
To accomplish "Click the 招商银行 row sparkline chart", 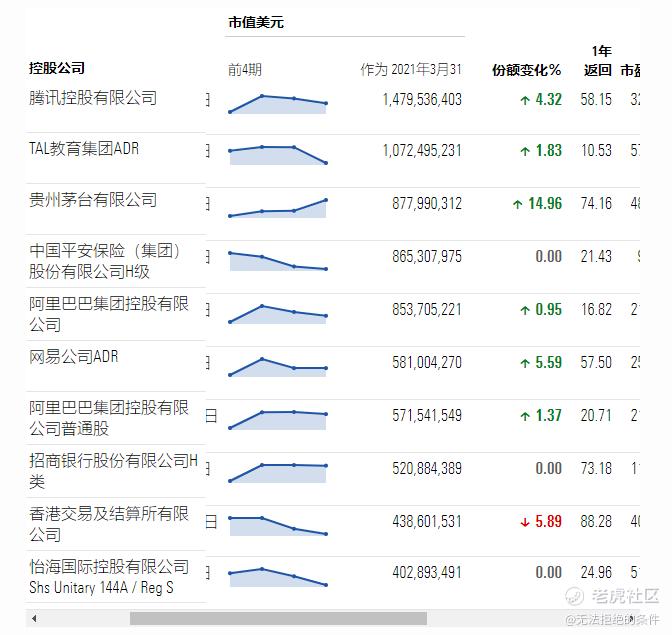I will pos(278,473).
